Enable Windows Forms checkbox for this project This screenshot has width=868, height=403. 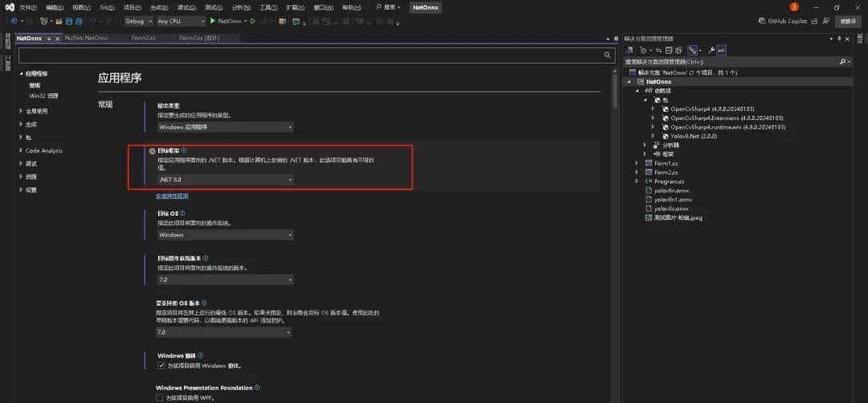161,366
